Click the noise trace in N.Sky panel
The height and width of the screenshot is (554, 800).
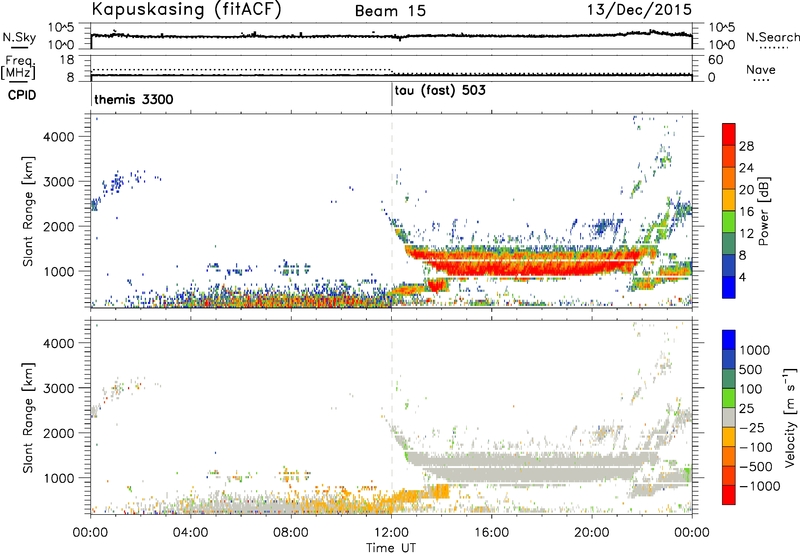coord(391,36)
